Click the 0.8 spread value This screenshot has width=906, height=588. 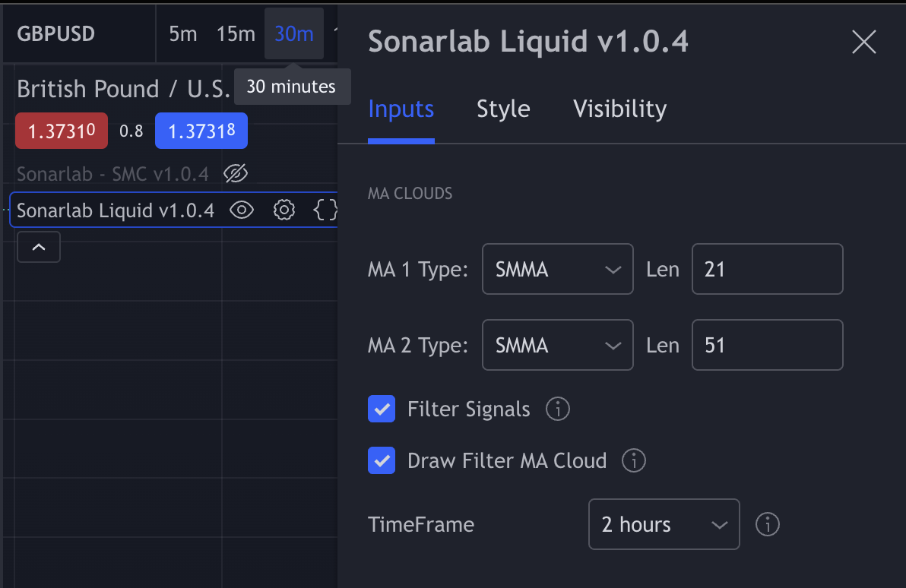[x=131, y=131]
